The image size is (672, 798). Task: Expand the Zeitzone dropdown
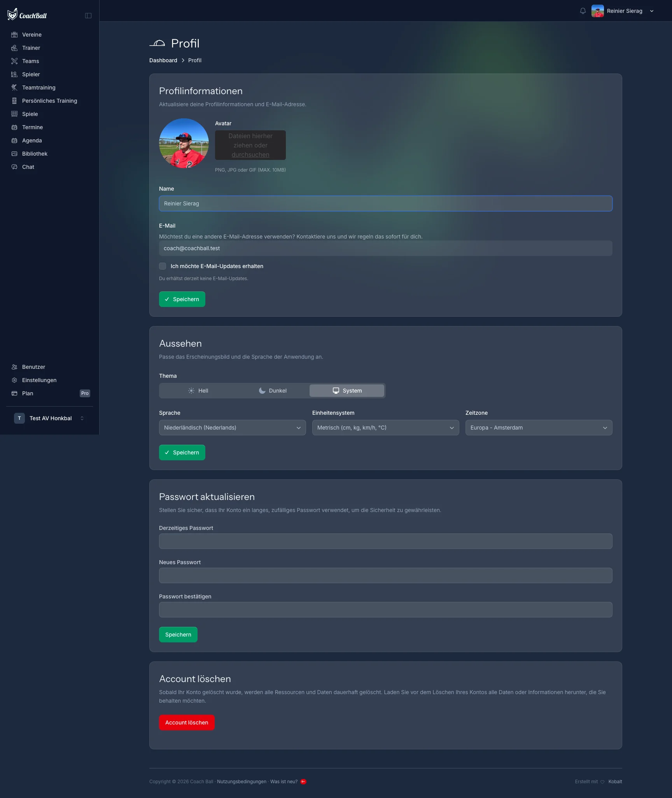pos(539,428)
